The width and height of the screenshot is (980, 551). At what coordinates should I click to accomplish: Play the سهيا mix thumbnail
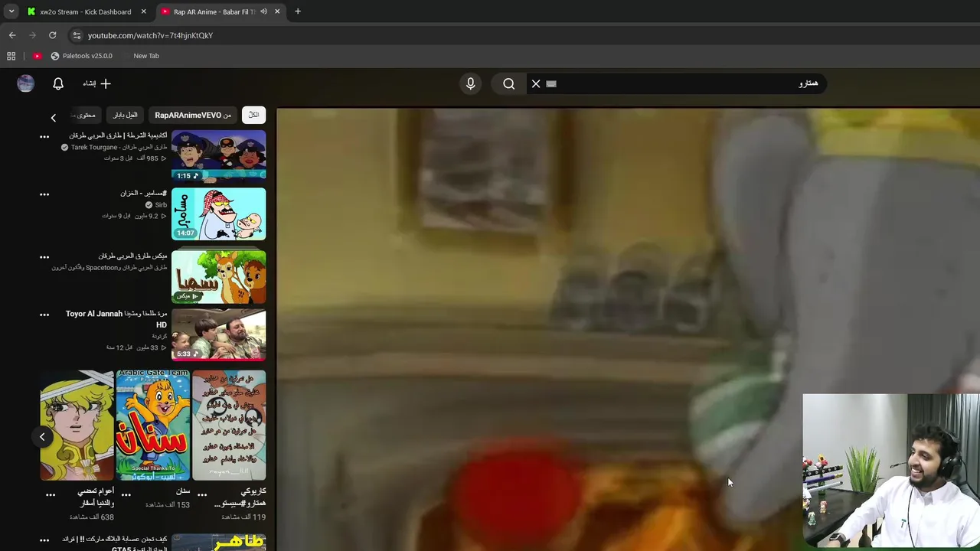[218, 276]
